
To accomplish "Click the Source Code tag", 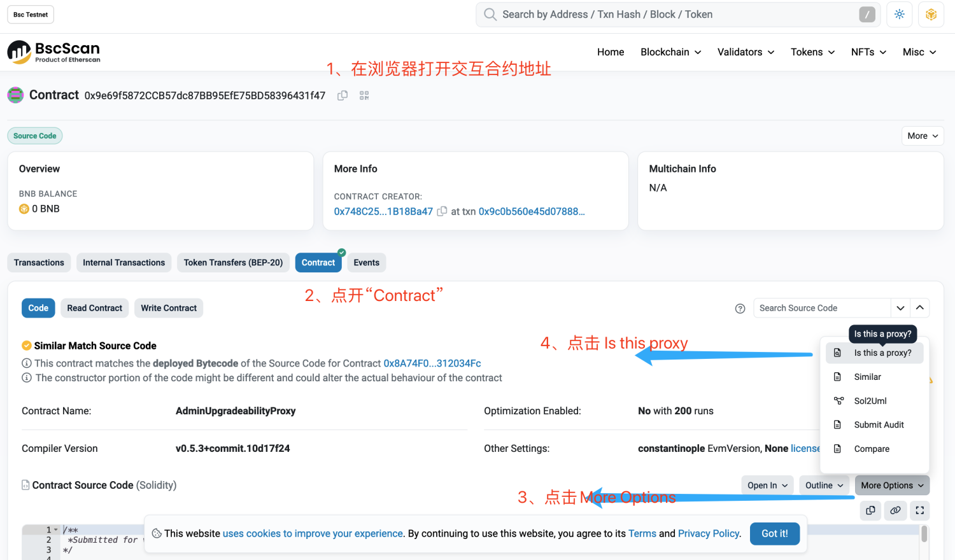I will coord(35,136).
